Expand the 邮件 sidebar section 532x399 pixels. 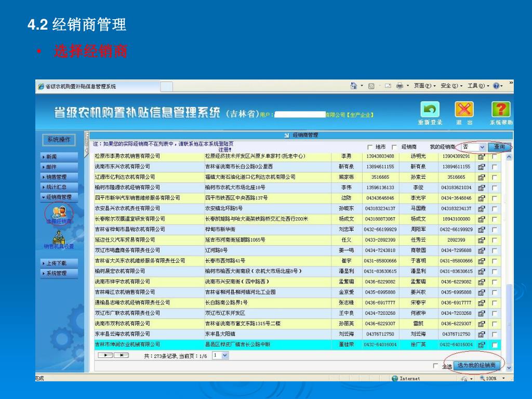tap(59, 167)
